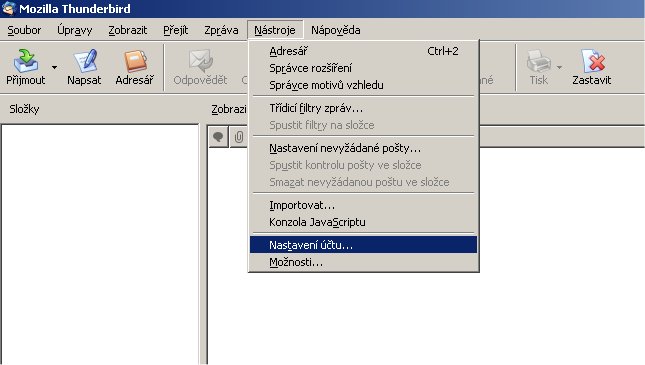The width and height of the screenshot is (645, 365).
Task: Expand the Přijmout dropdown arrow
Action: (x=54, y=67)
